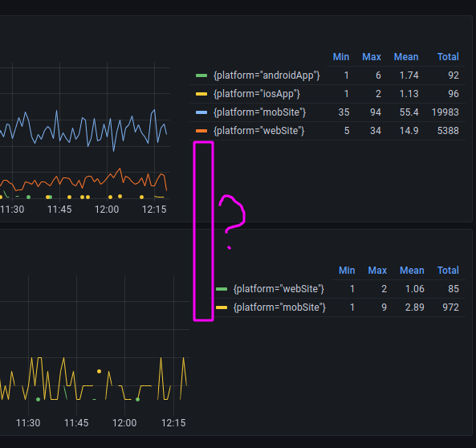Sort upper legend by Total column
Image resolution: width=476 pixels, height=448 pixels.
coord(448,57)
